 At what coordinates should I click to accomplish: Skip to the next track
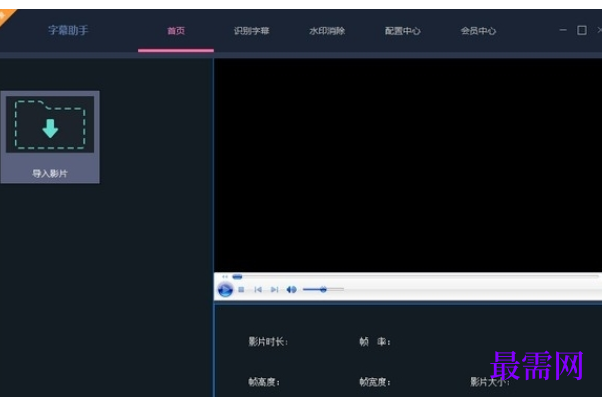click(x=275, y=289)
